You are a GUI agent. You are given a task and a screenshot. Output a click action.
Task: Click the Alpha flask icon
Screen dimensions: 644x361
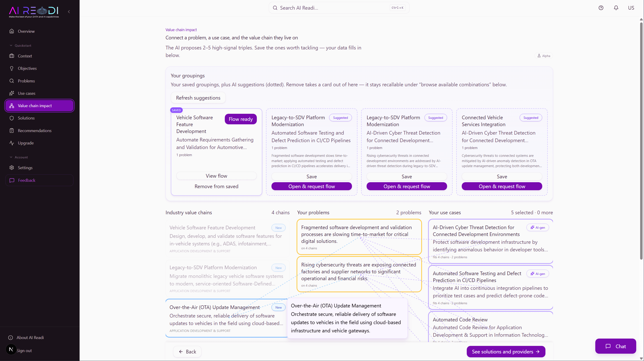pos(539,56)
